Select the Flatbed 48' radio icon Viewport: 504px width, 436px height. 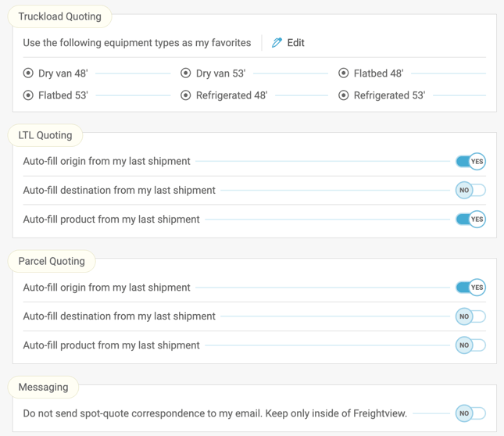(x=344, y=73)
